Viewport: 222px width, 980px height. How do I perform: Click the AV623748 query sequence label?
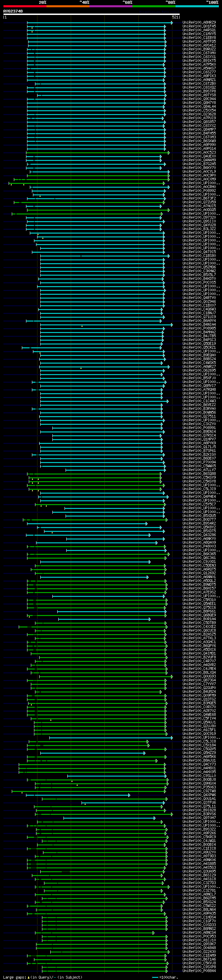point(13,11)
